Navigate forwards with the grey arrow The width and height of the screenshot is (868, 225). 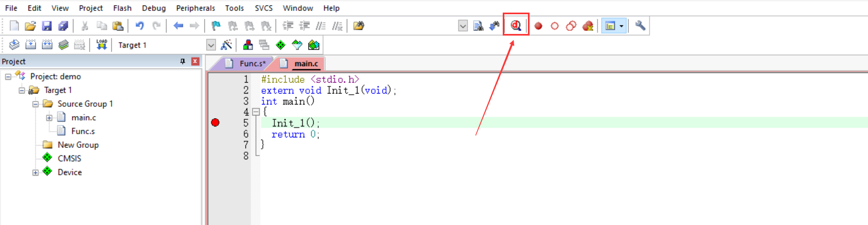click(x=194, y=26)
